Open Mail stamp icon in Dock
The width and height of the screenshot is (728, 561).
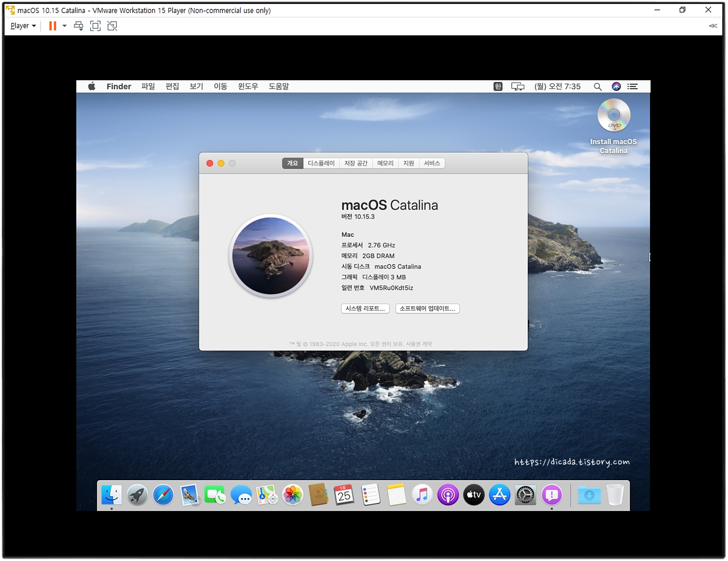click(x=189, y=496)
